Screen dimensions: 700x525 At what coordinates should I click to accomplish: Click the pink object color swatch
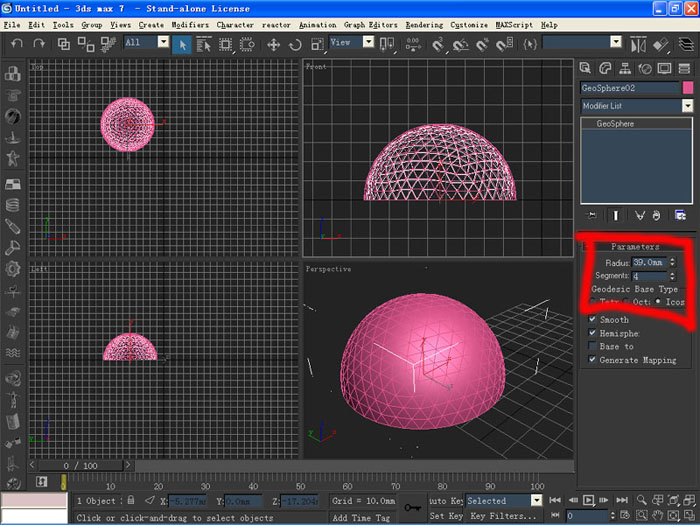tap(688, 88)
